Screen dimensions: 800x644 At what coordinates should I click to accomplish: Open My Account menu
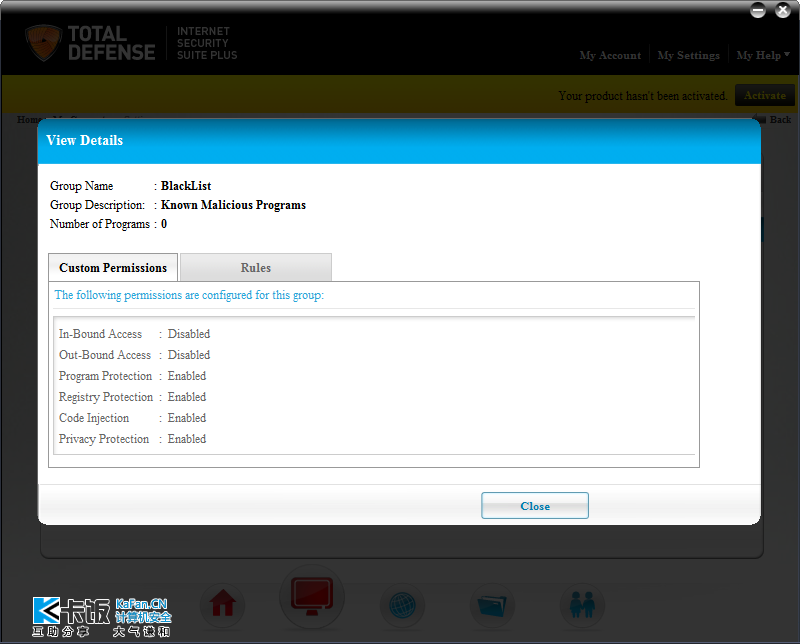(610, 55)
